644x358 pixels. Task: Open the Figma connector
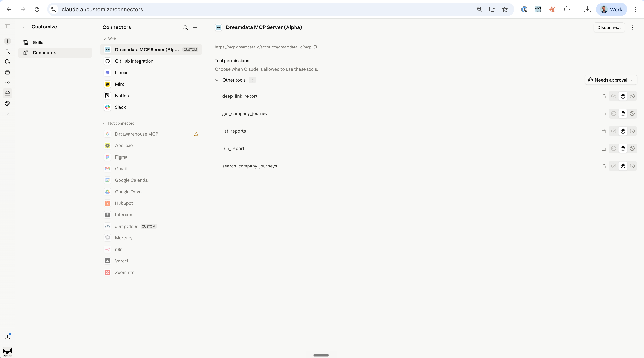151,157
